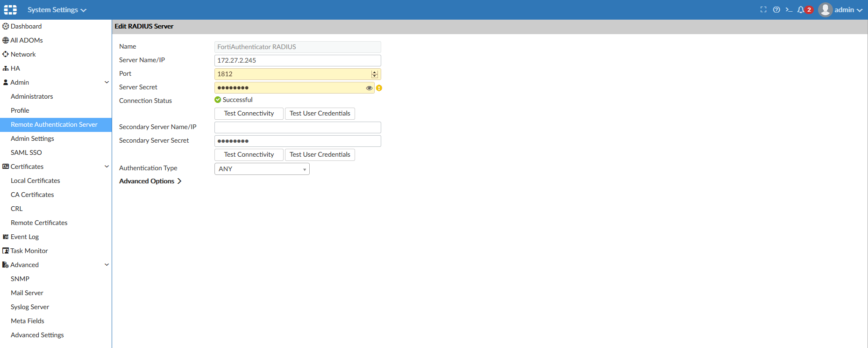Toggle full screen mode icon

(x=763, y=9)
